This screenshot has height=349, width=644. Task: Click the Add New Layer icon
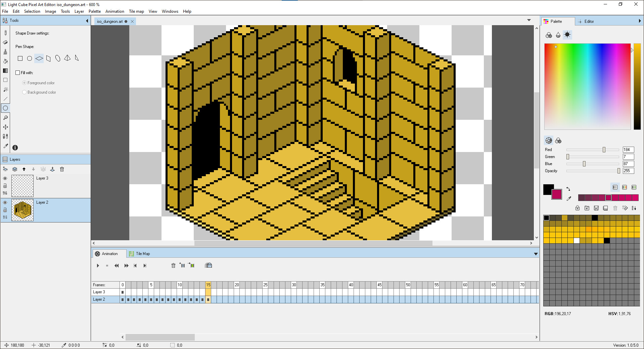(x=5, y=169)
